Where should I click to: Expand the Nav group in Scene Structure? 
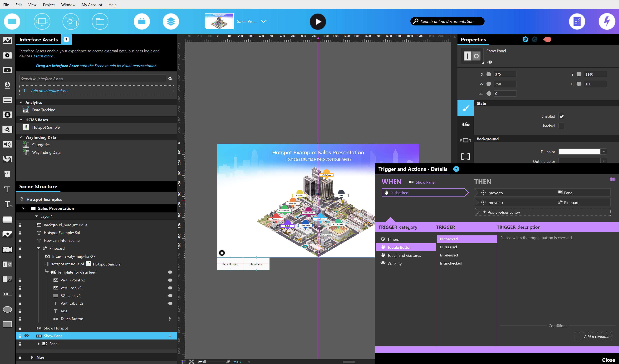tap(32, 357)
